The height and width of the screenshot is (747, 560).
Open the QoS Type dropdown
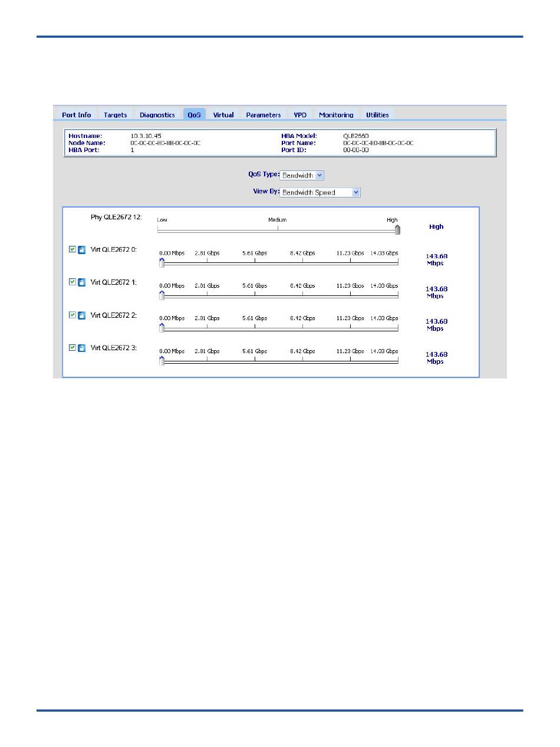pos(302,175)
